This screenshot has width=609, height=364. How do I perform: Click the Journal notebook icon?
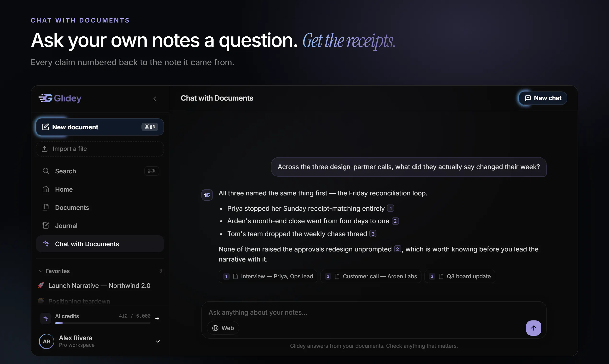tap(46, 225)
